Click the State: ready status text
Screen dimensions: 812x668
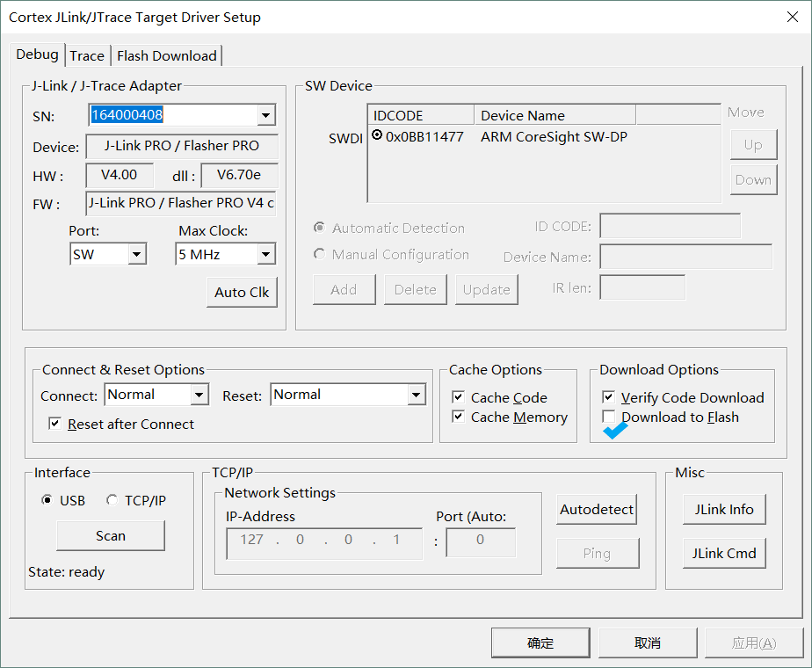(66, 571)
